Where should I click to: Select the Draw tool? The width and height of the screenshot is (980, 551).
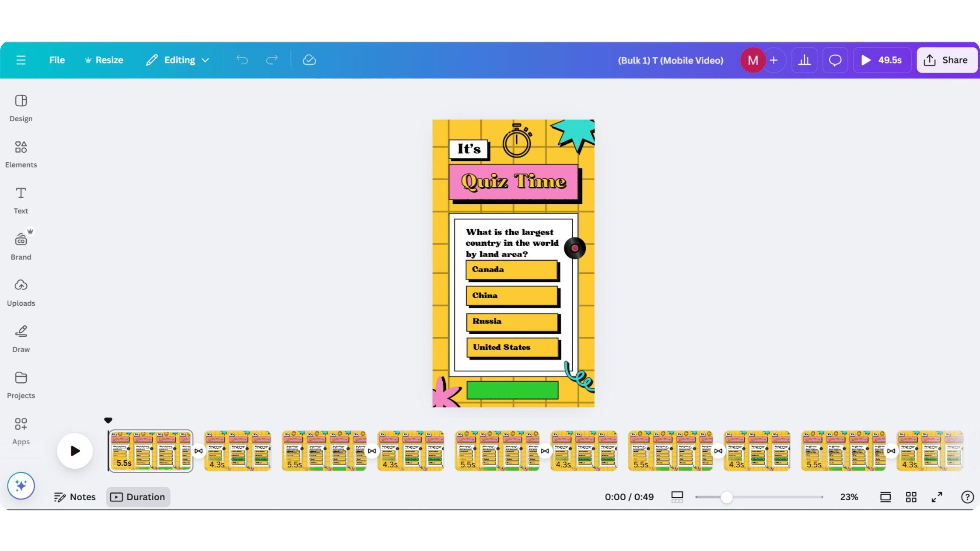(x=21, y=338)
